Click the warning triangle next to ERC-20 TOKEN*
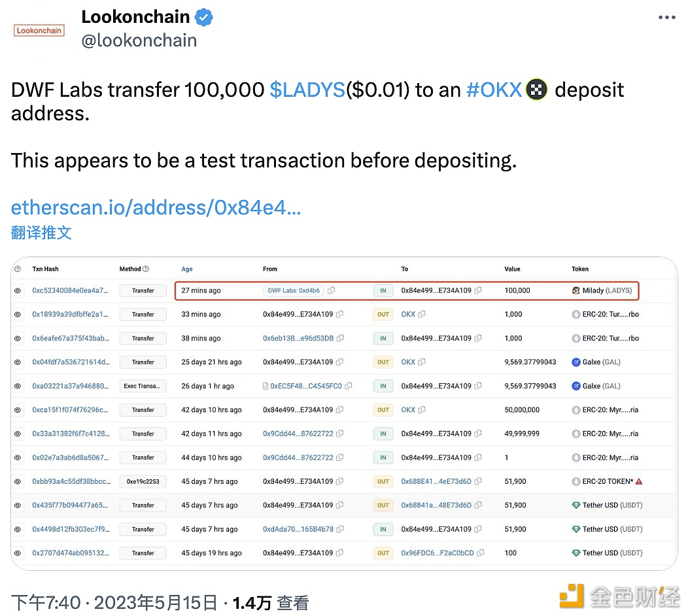688x616 pixels. 639,481
